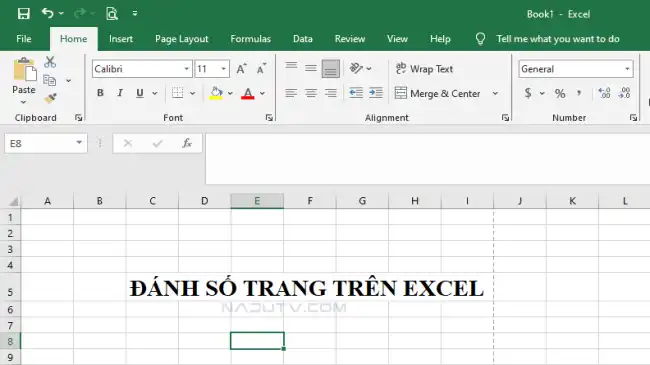Click Decrease Font Size icon

click(x=261, y=69)
